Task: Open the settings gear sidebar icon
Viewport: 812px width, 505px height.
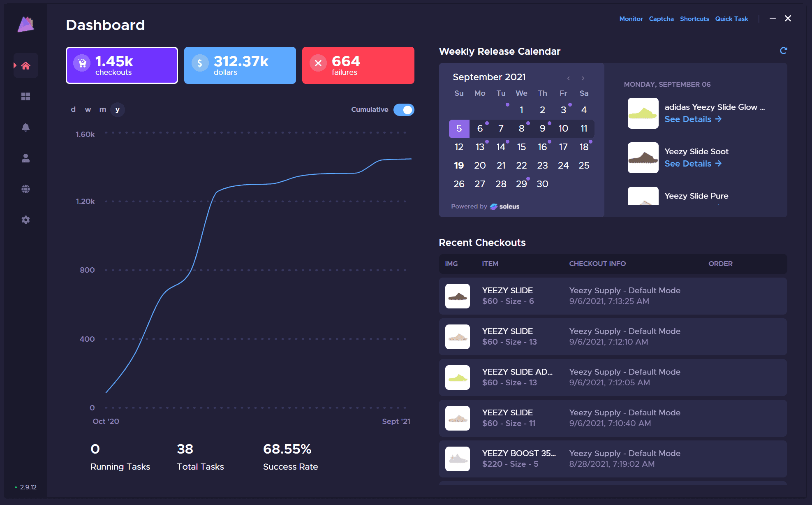Action: [x=25, y=220]
